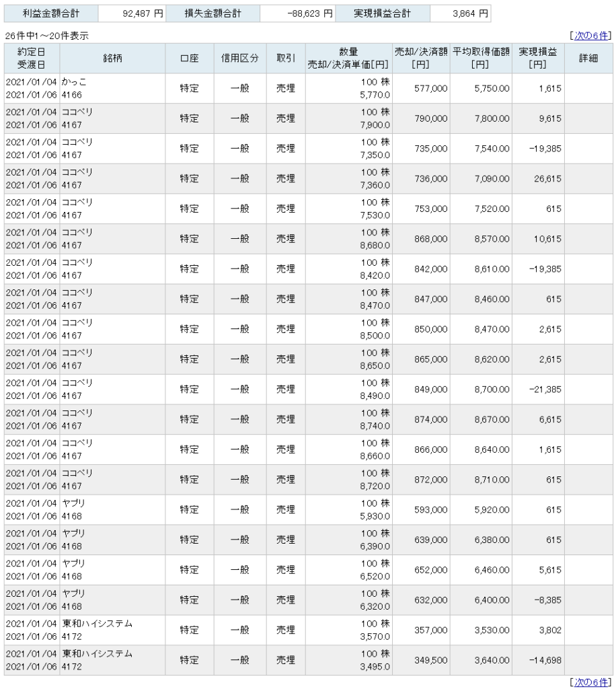Viewport: 616px width, 689px height.
Task: Click the 詳細 column header
Action: (x=588, y=59)
